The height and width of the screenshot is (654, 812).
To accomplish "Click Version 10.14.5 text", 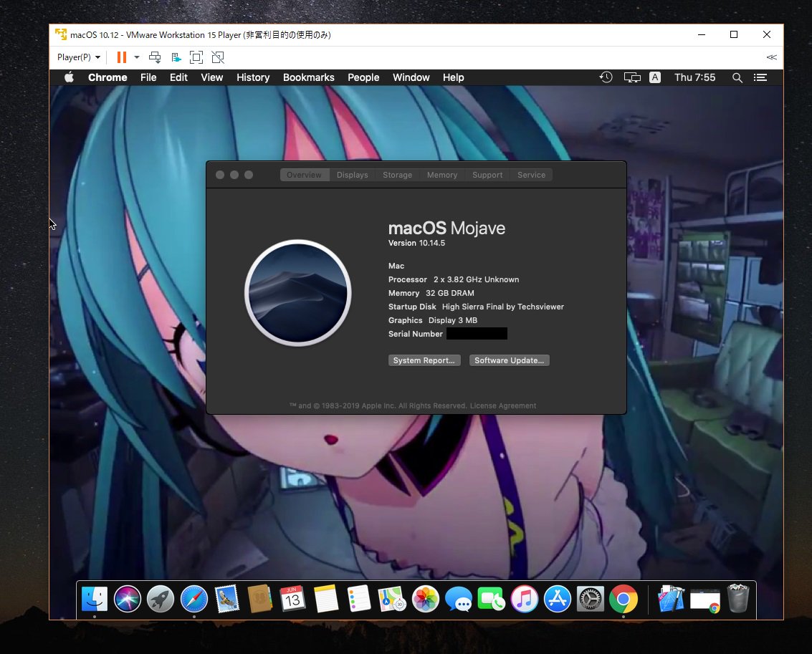I will click(417, 243).
